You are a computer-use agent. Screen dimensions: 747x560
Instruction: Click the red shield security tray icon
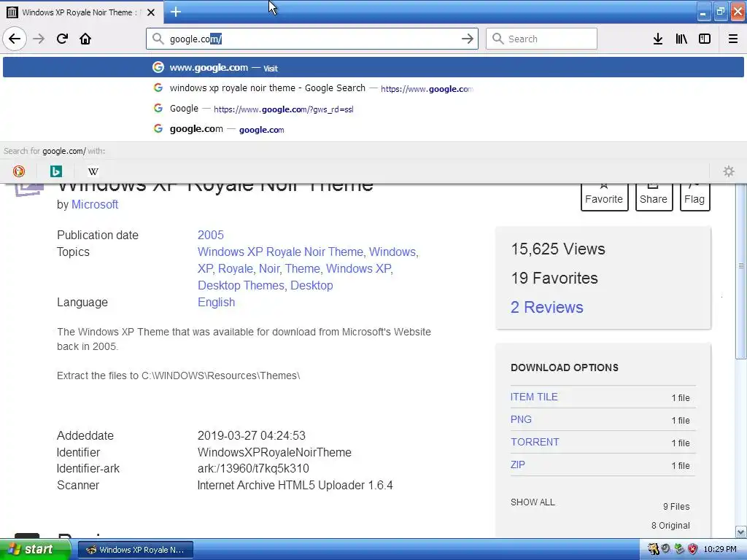coord(692,549)
